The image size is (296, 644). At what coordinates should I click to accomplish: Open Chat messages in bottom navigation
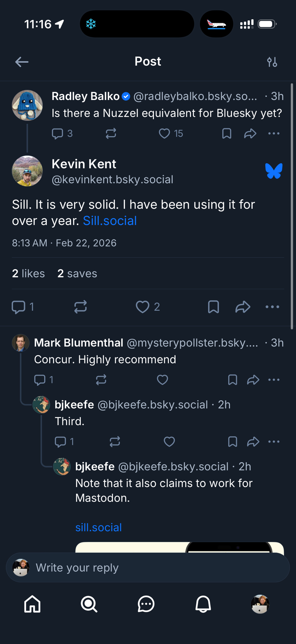point(146,604)
